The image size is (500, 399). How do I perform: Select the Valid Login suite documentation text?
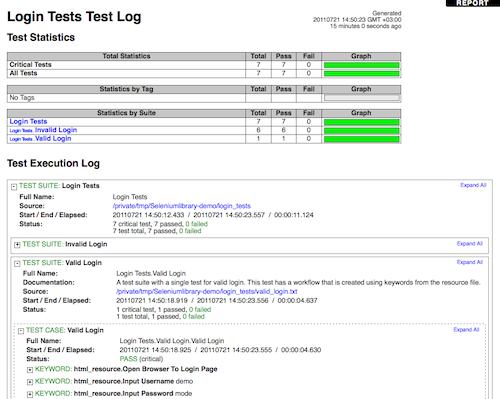click(298, 283)
